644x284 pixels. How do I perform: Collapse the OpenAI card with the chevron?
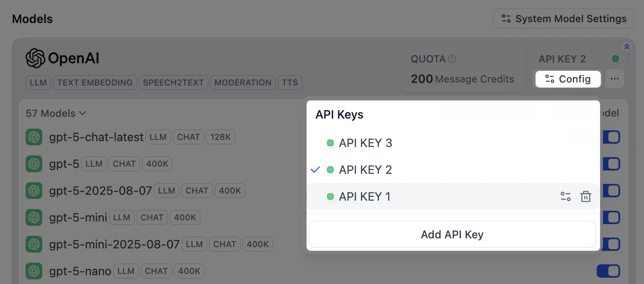pyautogui.click(x=626, y=46)
